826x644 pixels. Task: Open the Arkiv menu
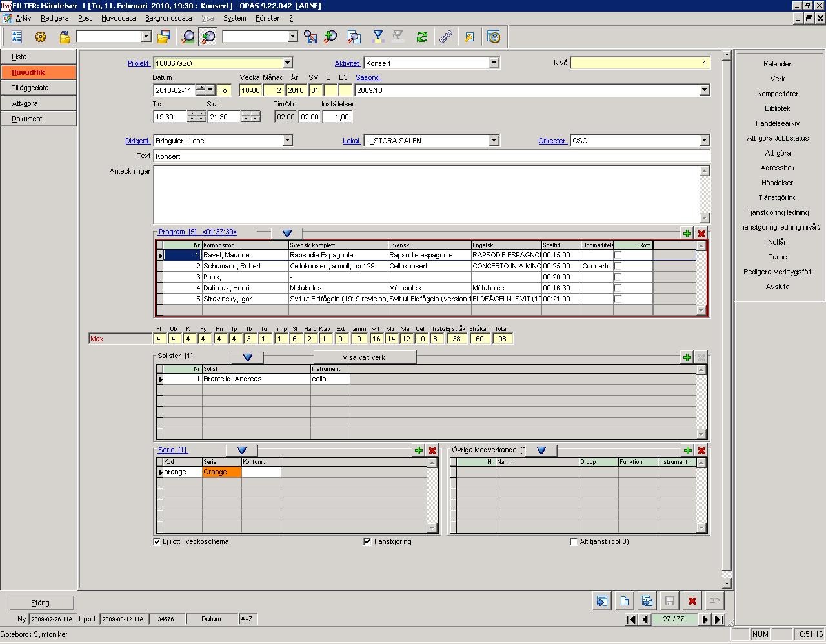(x=23, y=18)
